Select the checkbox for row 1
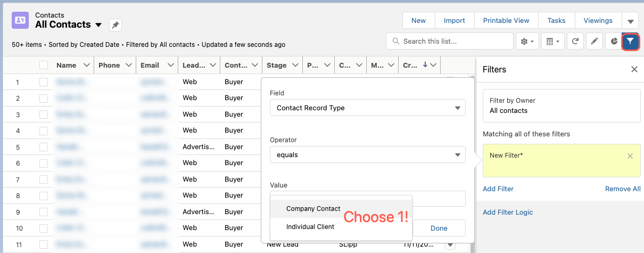This screenshot has width=644, height=253. coord(44,82)
